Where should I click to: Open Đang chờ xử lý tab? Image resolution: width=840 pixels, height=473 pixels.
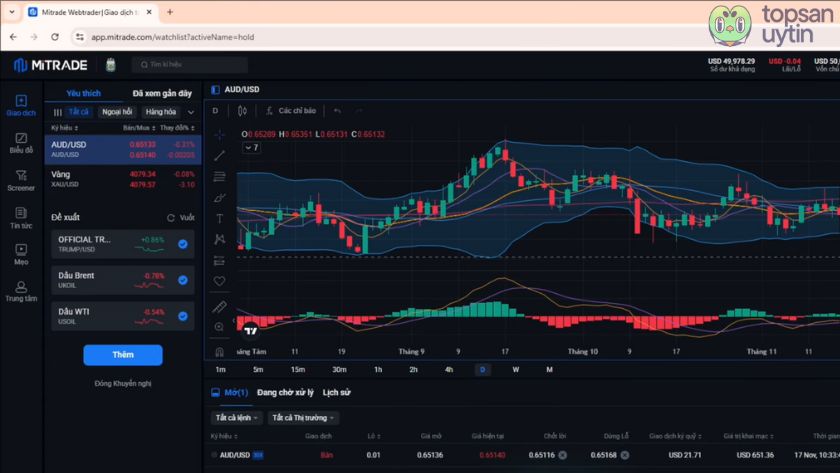[x=285, y=393]
